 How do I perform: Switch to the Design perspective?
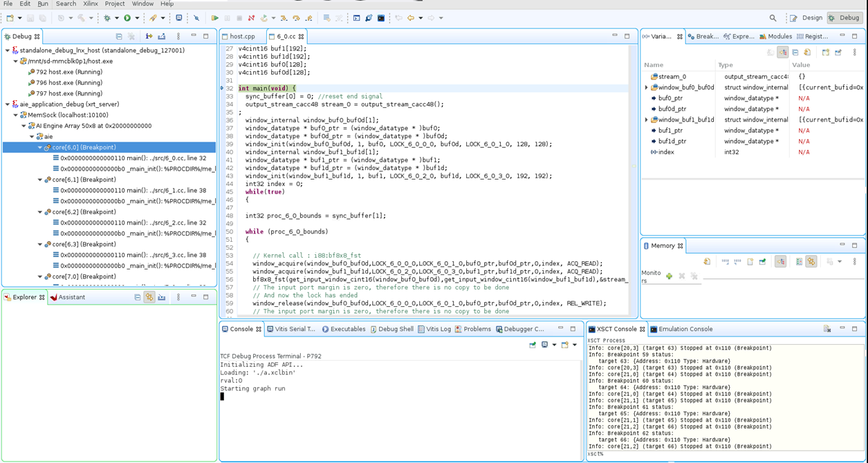click(x=807, y=18)
